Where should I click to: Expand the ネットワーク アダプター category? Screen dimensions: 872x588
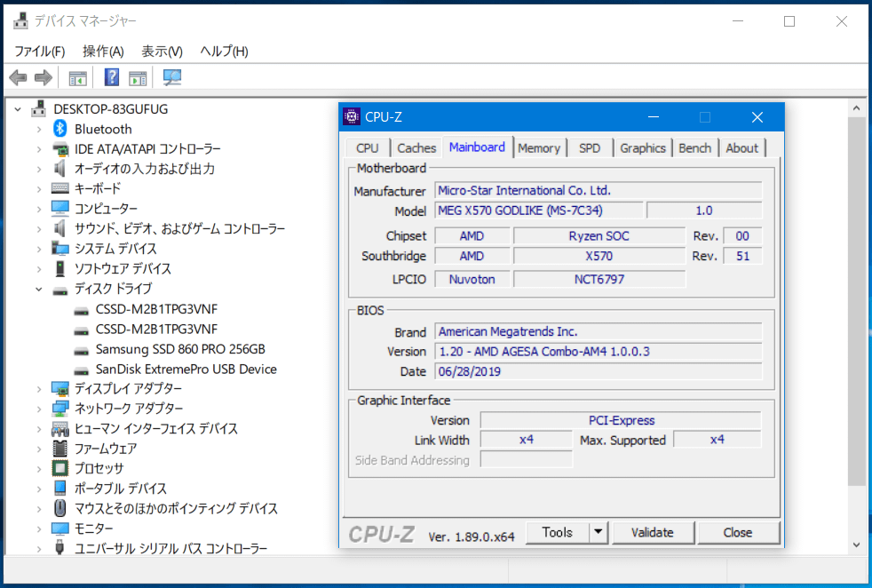point(39,409)
